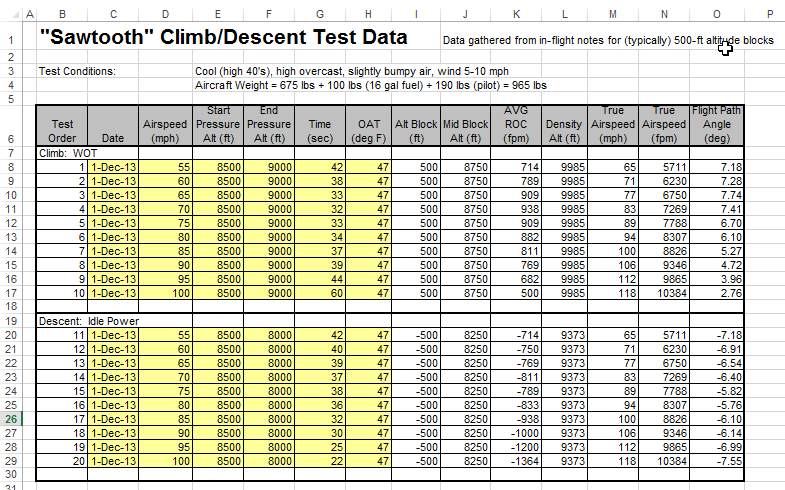Select the column D header
Screen dimensions: 785x490
click(164, 13)
